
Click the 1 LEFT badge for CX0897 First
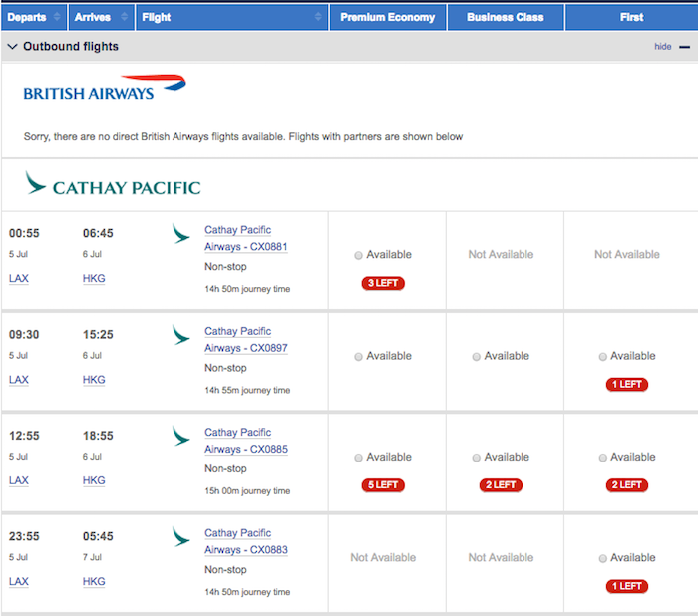627,384
